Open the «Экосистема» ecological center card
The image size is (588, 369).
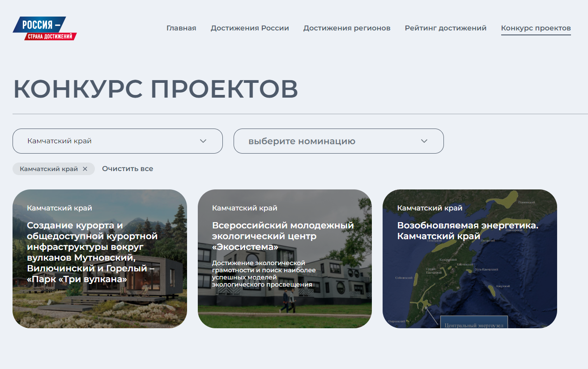coord(285,259)
